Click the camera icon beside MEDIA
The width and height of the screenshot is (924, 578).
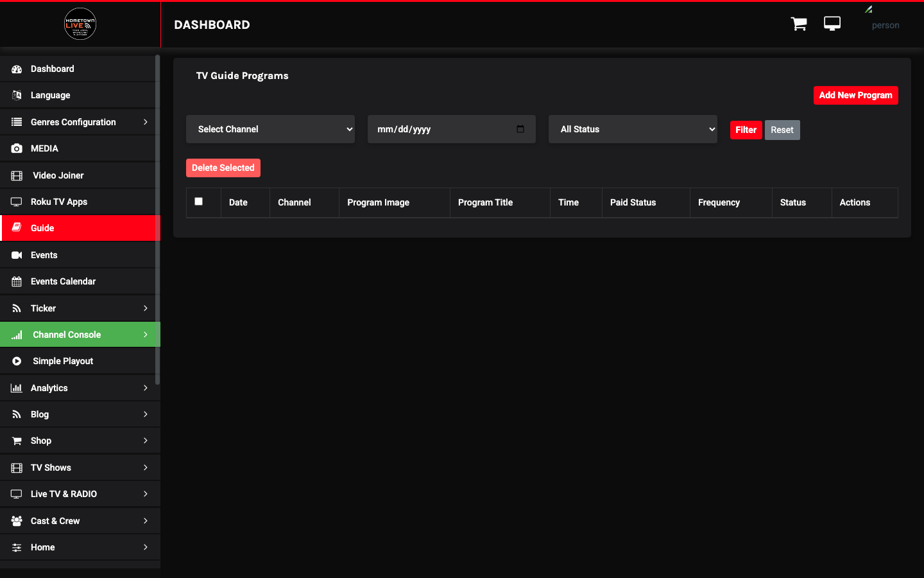pos(17,148)
